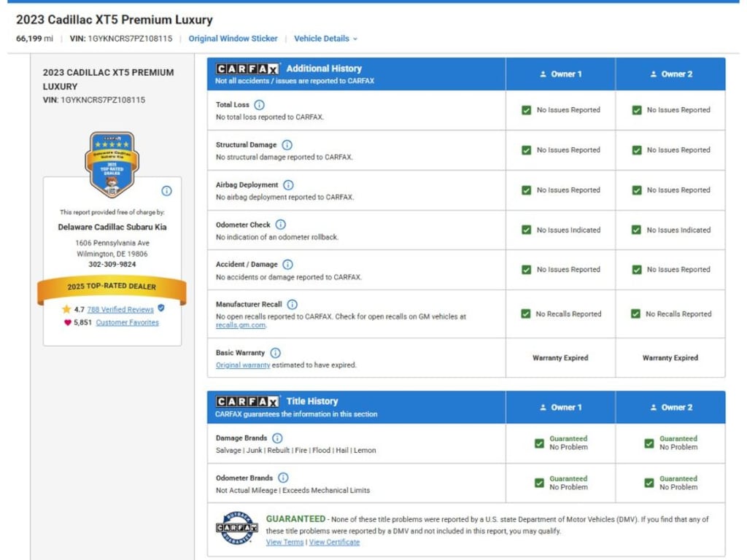The height and width of the screenshot is (560, 747).
Task: Click the Total Loss info icon
Action: point(259,105)
